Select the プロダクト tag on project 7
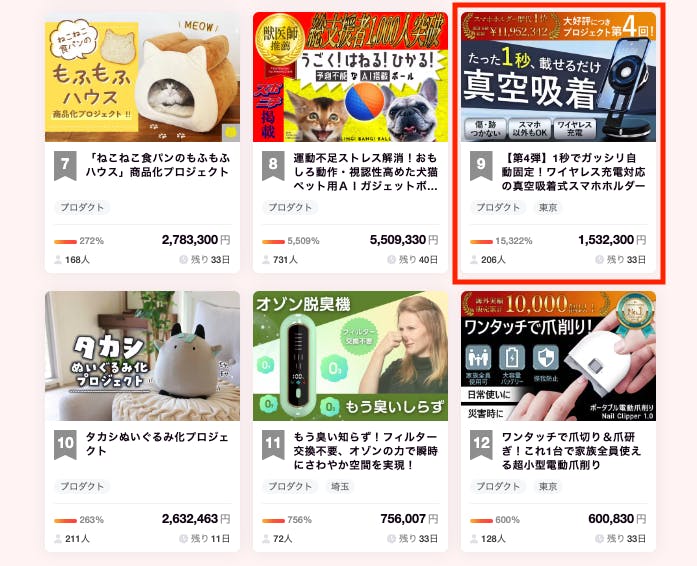Image resolution: width=697 pixels, height=566 pixels. pyautogui.click(x=82, y=207)
